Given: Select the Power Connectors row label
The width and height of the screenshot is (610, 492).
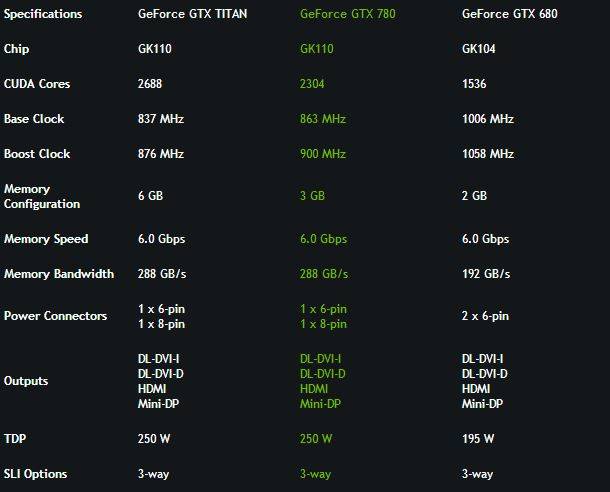Looking at the screenshot, I should pyautogui.click(x=55, y=316).
